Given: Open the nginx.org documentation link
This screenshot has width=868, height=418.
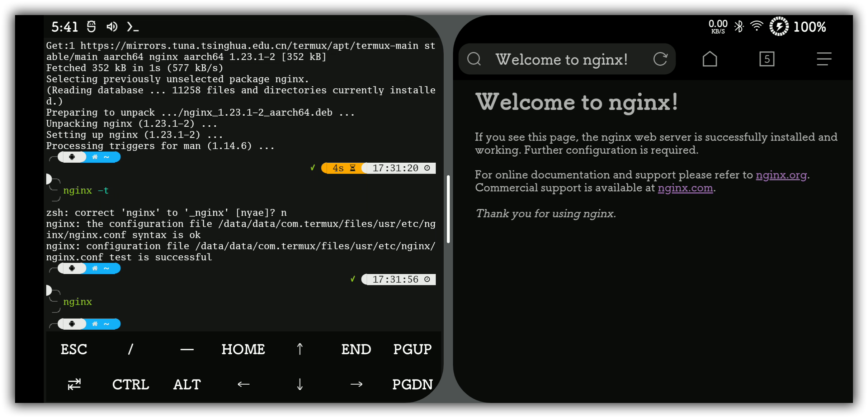Looking at the screenshot, I should 781,175.
